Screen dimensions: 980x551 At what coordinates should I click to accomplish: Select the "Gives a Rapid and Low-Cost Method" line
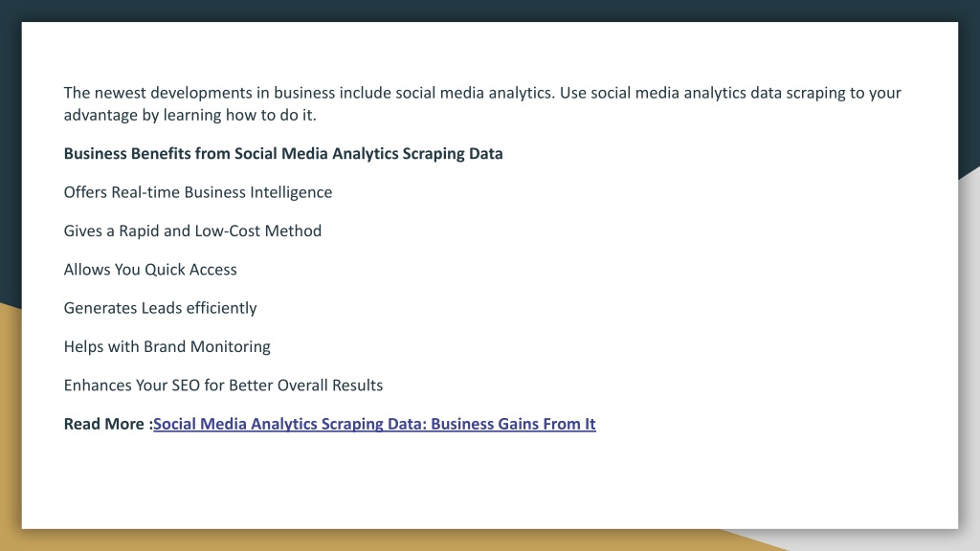(x=192, y=231)
